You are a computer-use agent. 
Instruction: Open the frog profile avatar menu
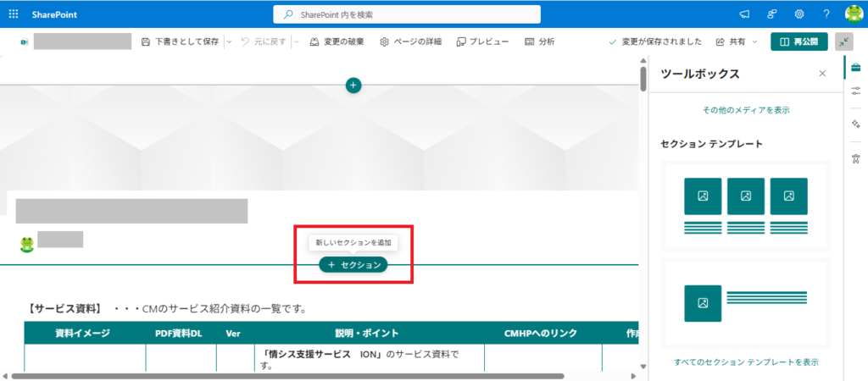[x=854, y=14]
